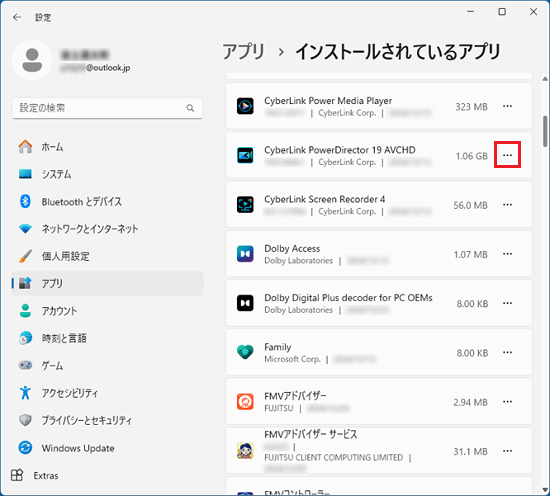Open 時刻と言語 settings
The height and width of the screenshot is (496, 550).
[107, 338]
